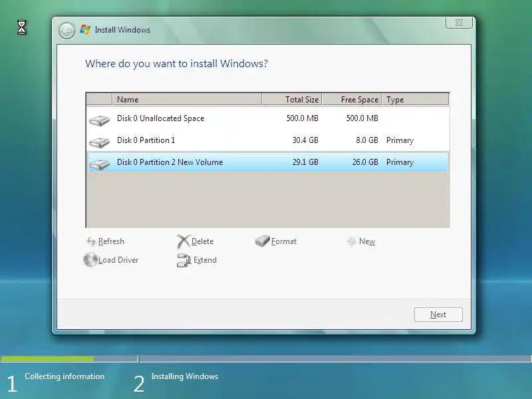Choose the Delete partition link

click(x=203, y=241)
